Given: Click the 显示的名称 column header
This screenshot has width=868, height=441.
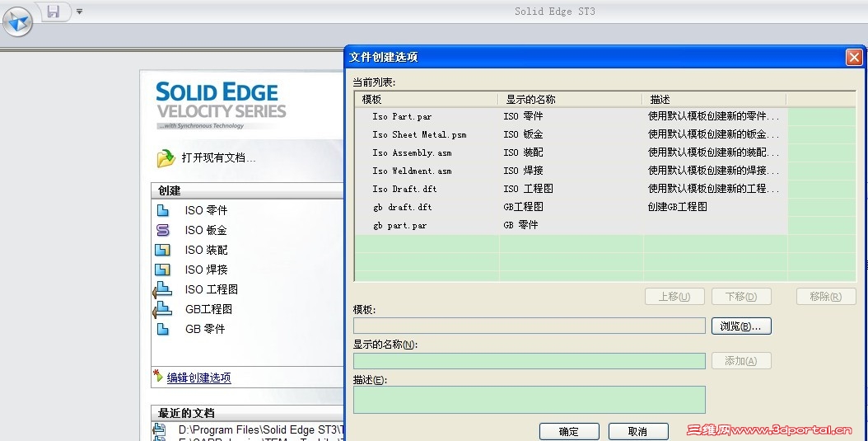Looking at the screenshot, I should pyautogui.click(x=570, y=99).
